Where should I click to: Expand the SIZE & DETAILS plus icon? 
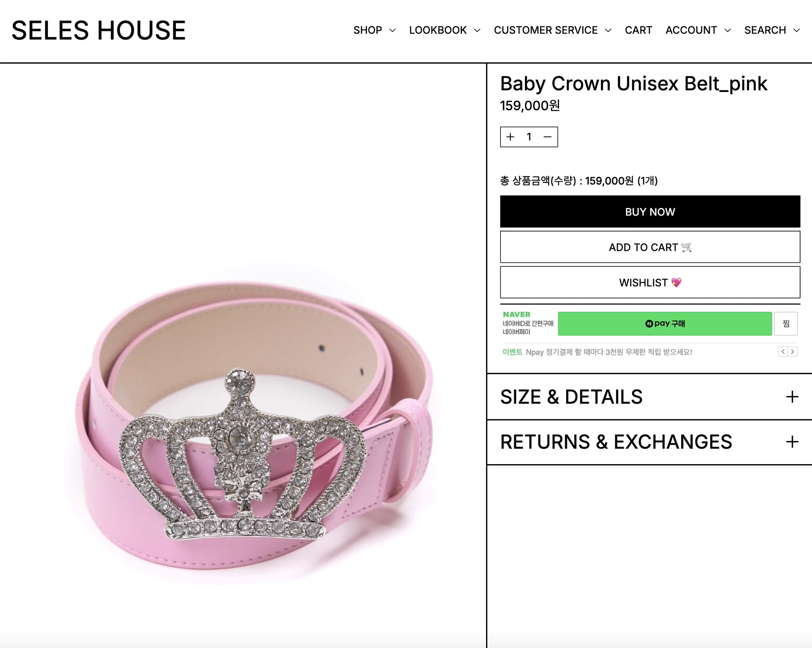[x=792, y=397]
